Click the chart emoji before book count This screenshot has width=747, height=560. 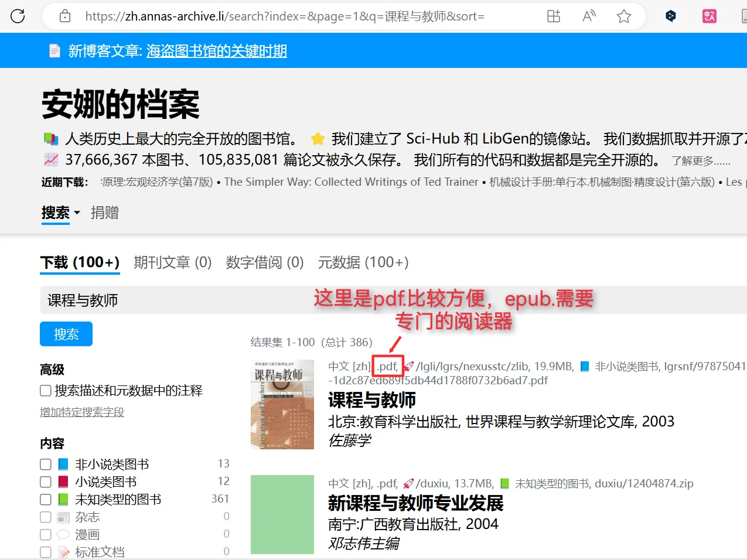[x=51, y=159]
